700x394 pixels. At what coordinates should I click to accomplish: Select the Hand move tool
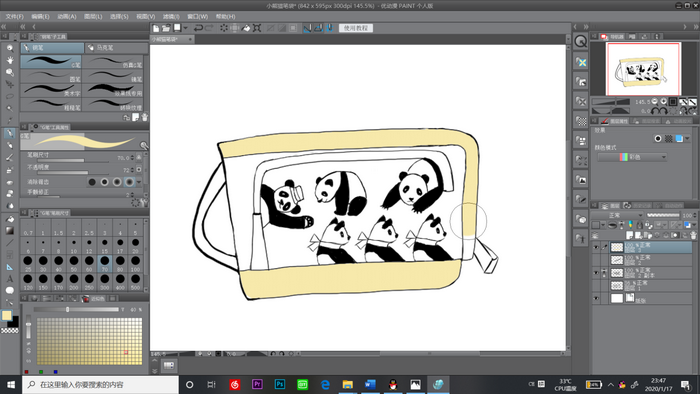coord(9,60)
